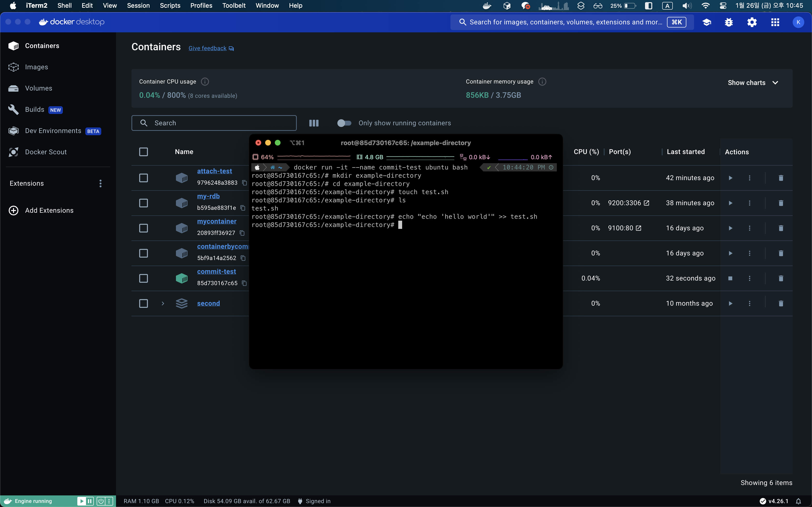This screenshot has height=507, width=812.
Task: Open the settings gear icon
Action: [x=752, y=22]
